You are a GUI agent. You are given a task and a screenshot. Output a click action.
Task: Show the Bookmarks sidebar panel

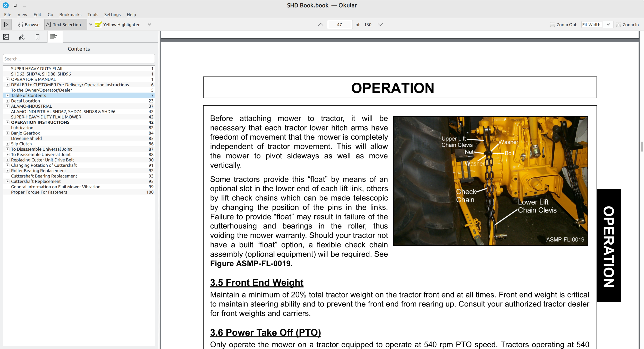[38, 37]
